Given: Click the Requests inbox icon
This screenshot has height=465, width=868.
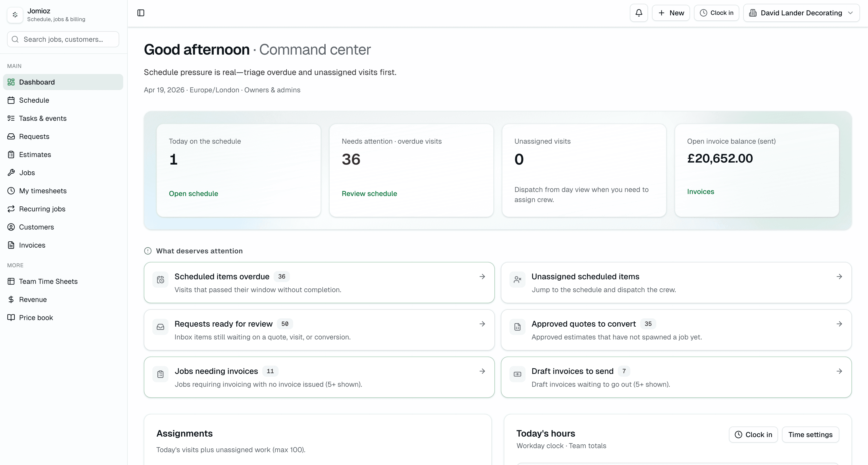Looking at the screenshot, I should tap(11, 137).
